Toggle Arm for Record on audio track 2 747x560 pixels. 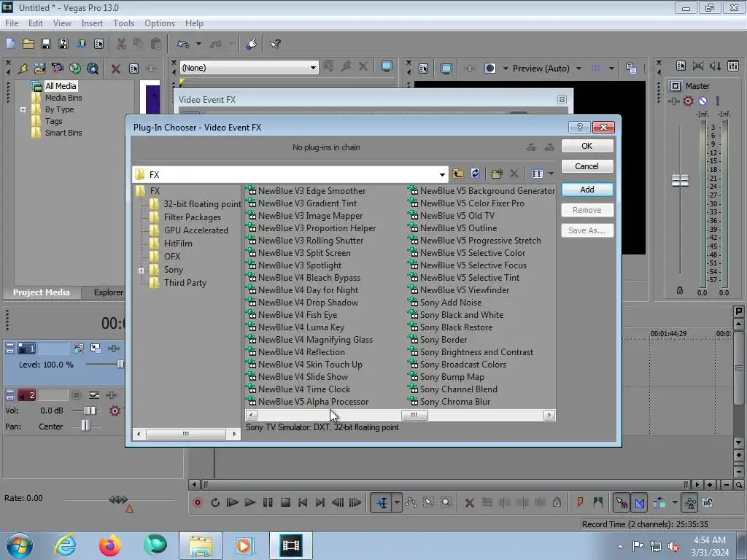coord(76,394)
